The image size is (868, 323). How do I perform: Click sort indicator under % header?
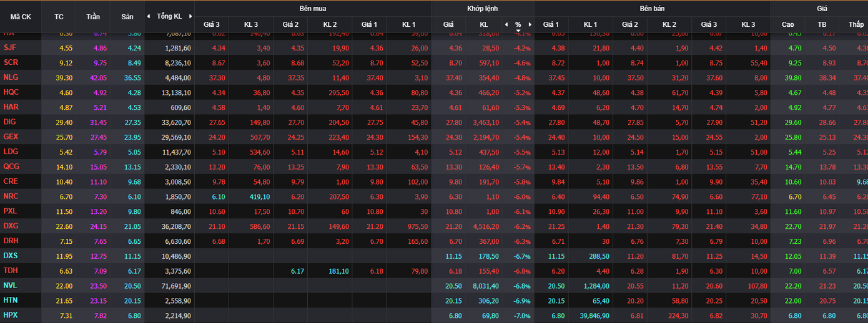coord(518,31)
